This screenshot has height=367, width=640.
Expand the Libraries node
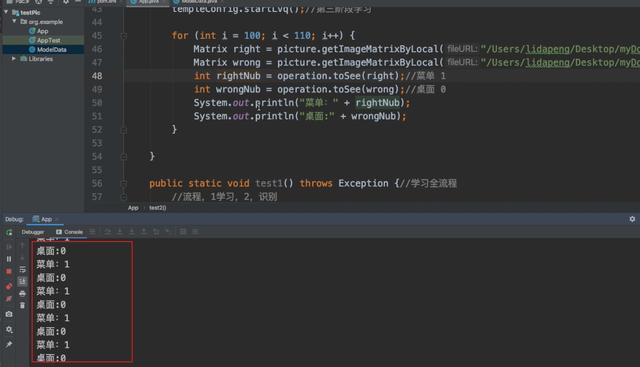pos(14,59)
